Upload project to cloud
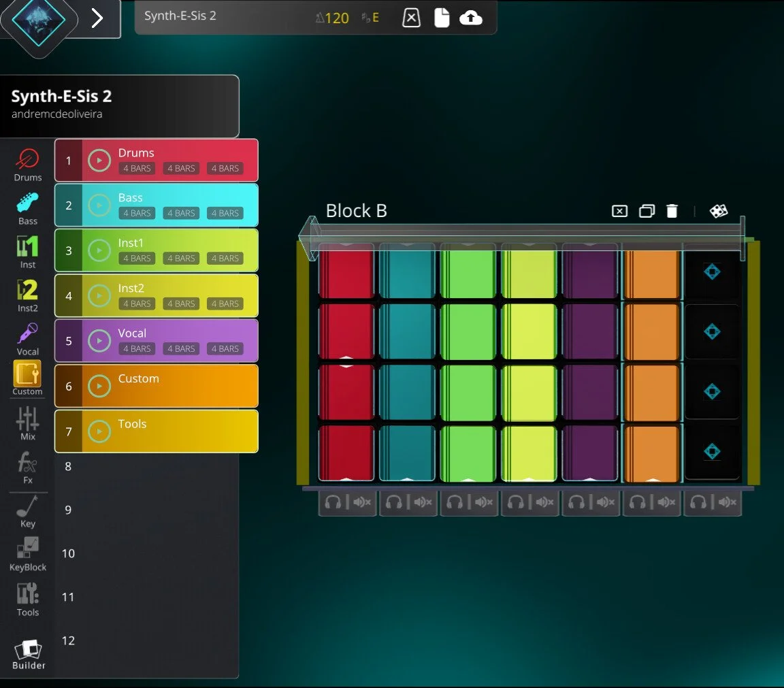Image resolution: width=784 pixels, height=688 pixels. coord(471,18)
